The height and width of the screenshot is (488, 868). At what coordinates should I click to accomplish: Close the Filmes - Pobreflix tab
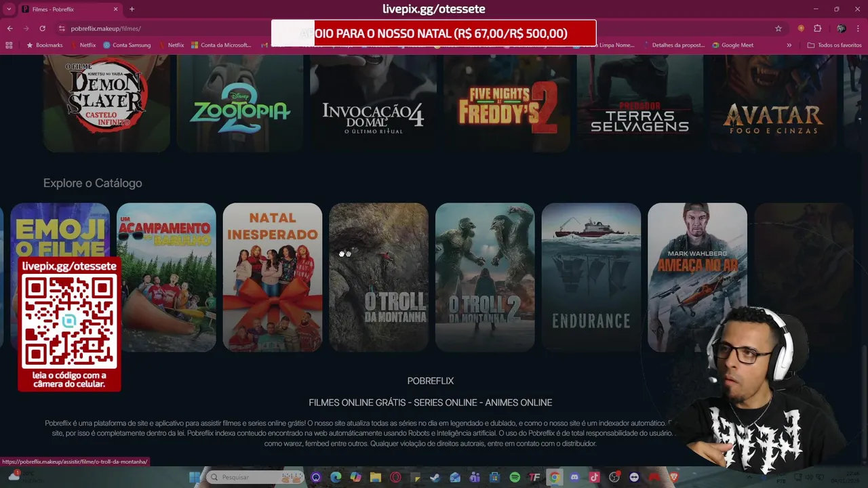pos(115,9)
